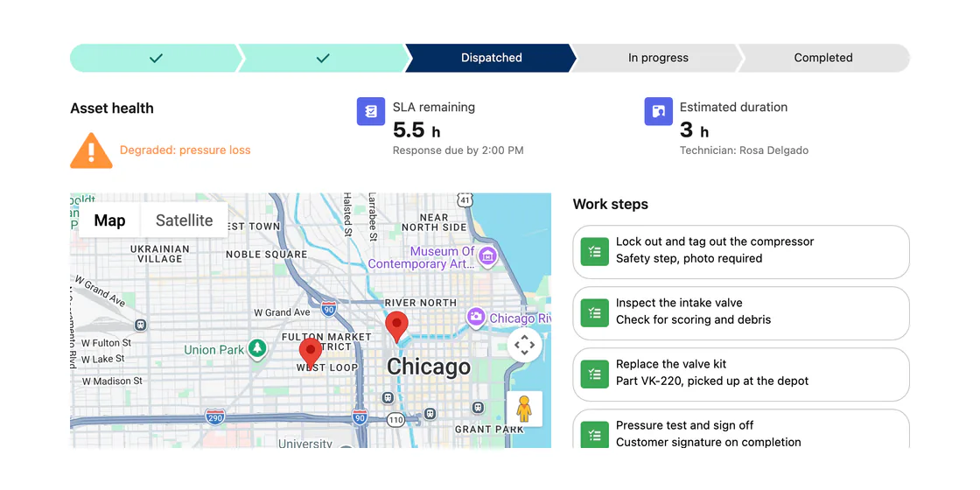This screenshot has width=980, height=490.
Task: Click the red pin near River North
Action: click(x=397, y=327)
